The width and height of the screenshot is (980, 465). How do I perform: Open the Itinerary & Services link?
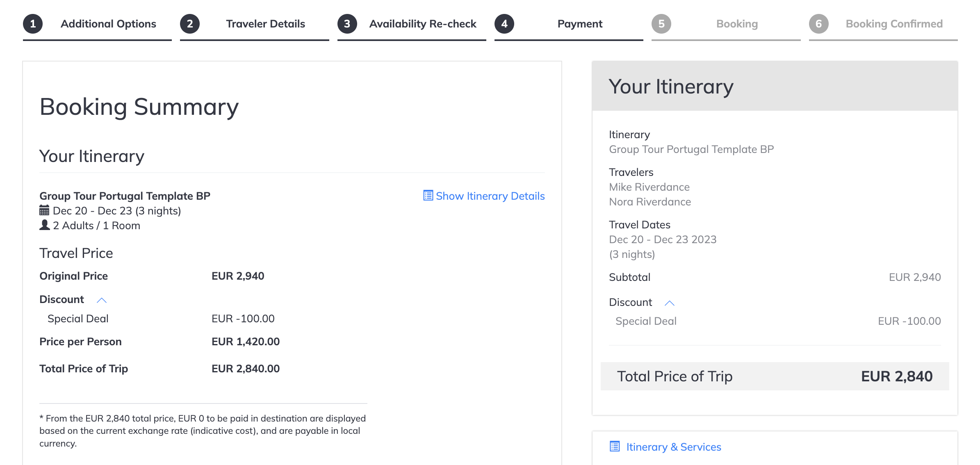tap(674, 447)
